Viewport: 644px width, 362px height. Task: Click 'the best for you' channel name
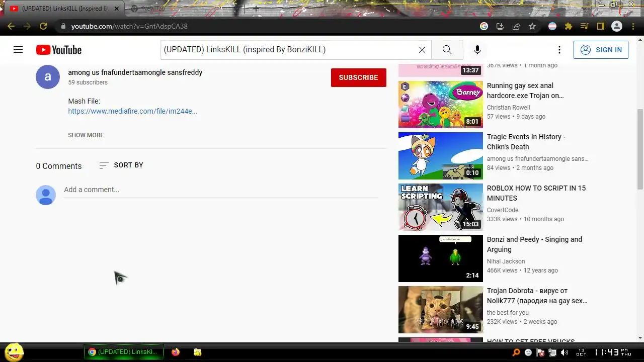click(x=508, y=313)
